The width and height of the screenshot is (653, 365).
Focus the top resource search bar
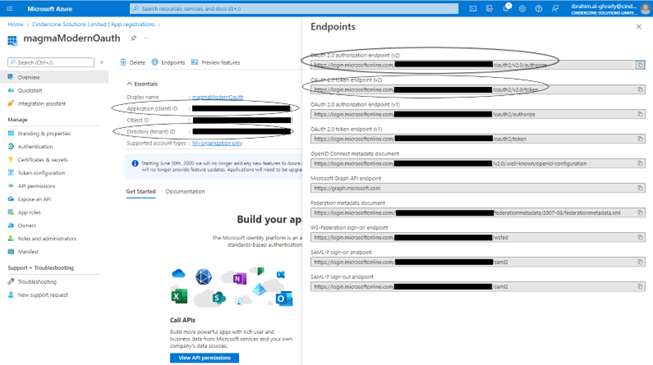294,8
